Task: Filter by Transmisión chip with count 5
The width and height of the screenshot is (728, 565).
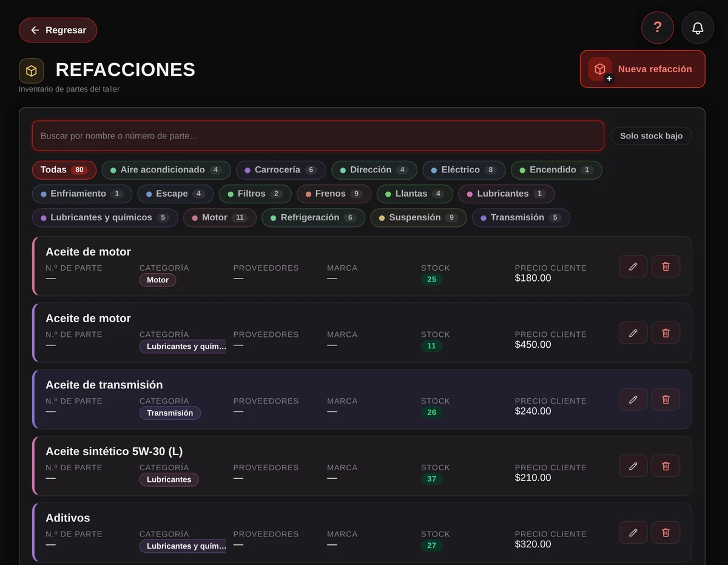Action: [x=521, y=218]
